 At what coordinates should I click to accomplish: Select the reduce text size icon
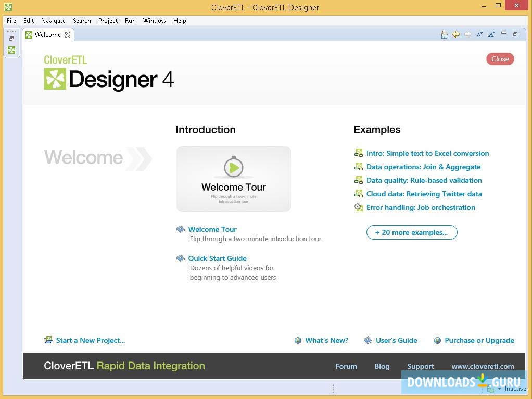pyautogui.click(x=480, y=34)
